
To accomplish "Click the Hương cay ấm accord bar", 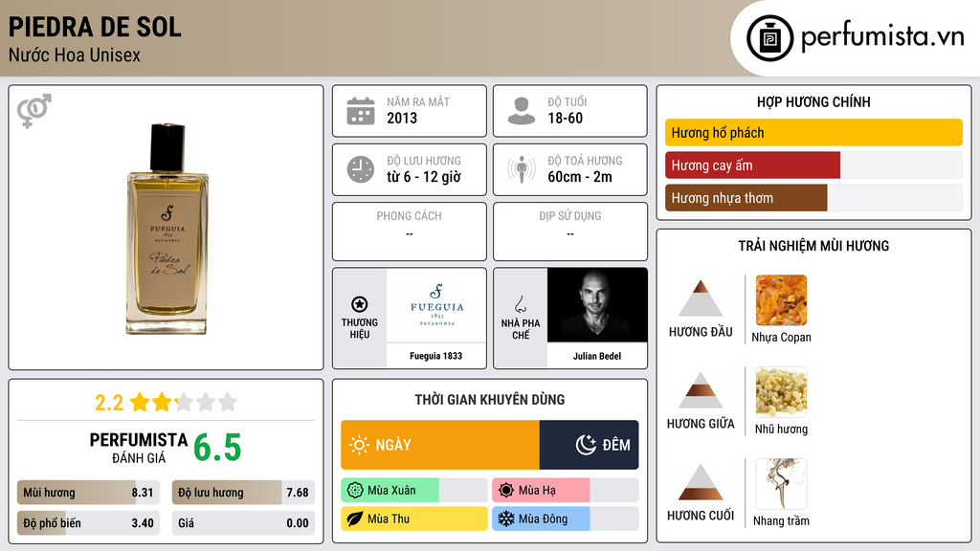I will pyautogui.click(x=813, y=165).
